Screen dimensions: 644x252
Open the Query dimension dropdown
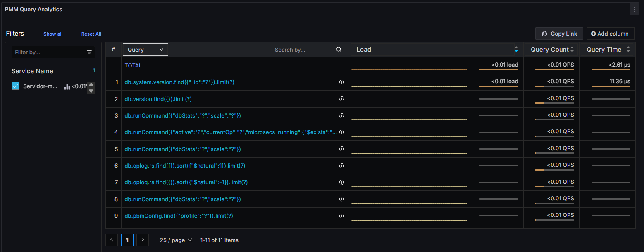coord(145,50)
